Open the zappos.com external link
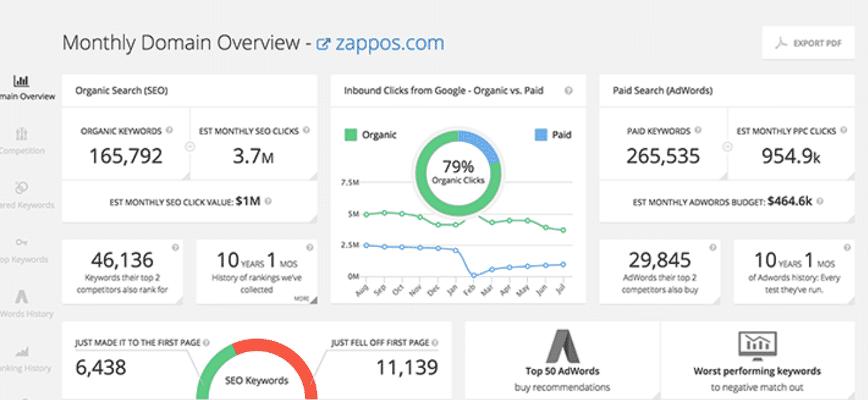The image size is (868, 400). [389, 43]
